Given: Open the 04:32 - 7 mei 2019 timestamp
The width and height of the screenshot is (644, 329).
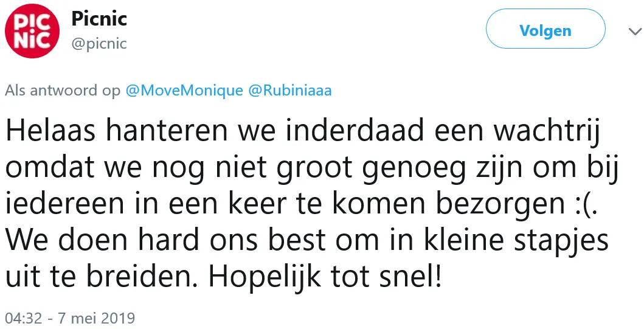Looking at the screenshot, I should (70, 318).
